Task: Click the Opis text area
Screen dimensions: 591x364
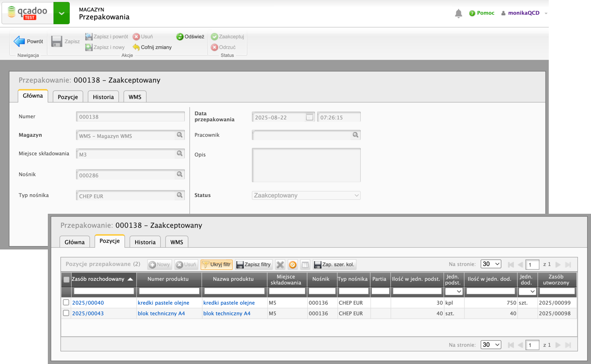Action: pos(306,165)
